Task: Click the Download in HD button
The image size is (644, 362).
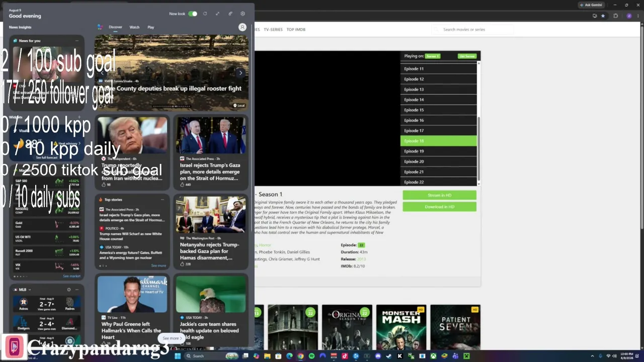Action: tap(439, 207)
